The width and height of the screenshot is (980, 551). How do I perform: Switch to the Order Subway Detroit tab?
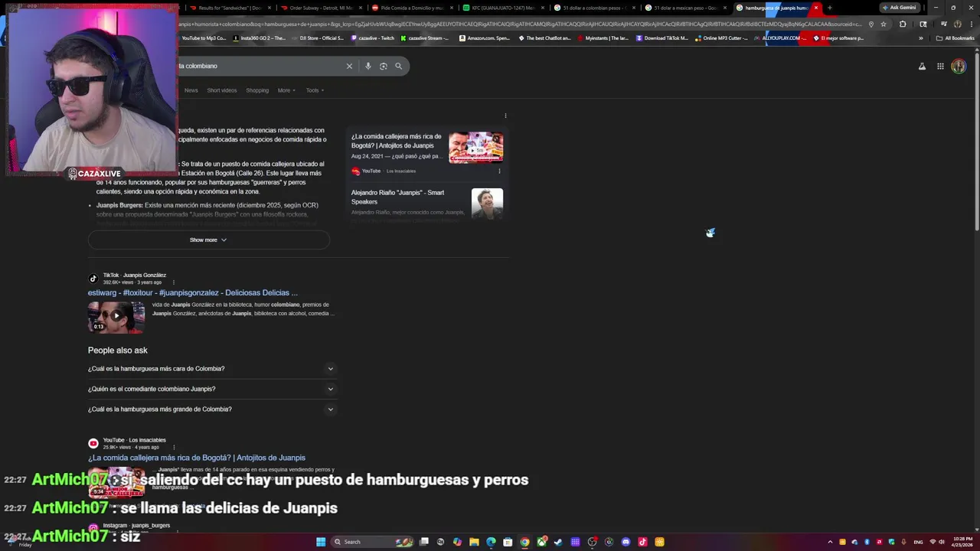tap(318, 8)
